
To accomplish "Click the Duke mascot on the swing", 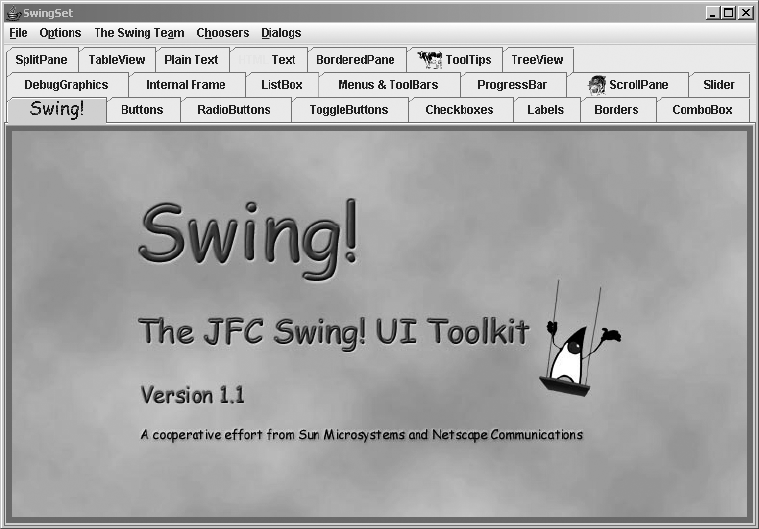I will (580, 339).
